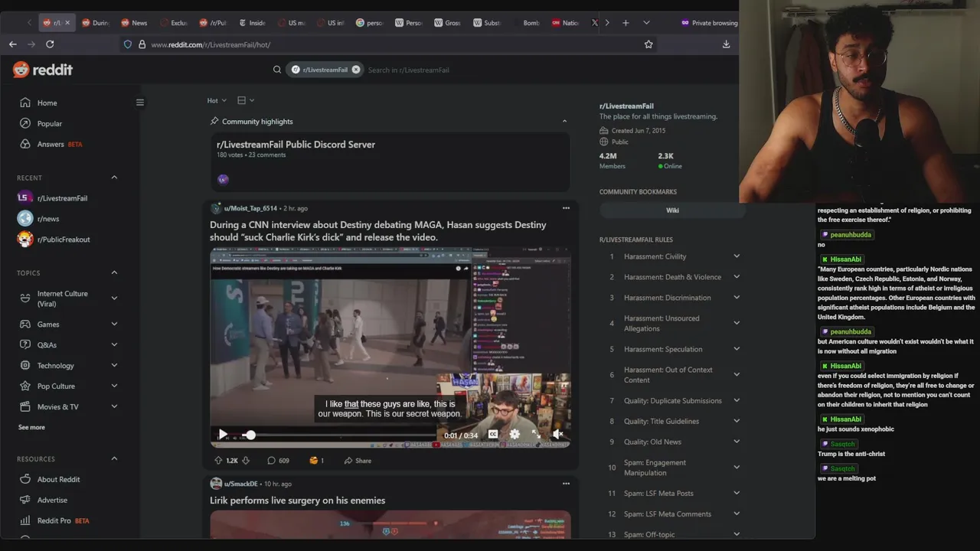980x551 pixels.
Task: Open Advertise link
Action: click(x=52, y=500)
